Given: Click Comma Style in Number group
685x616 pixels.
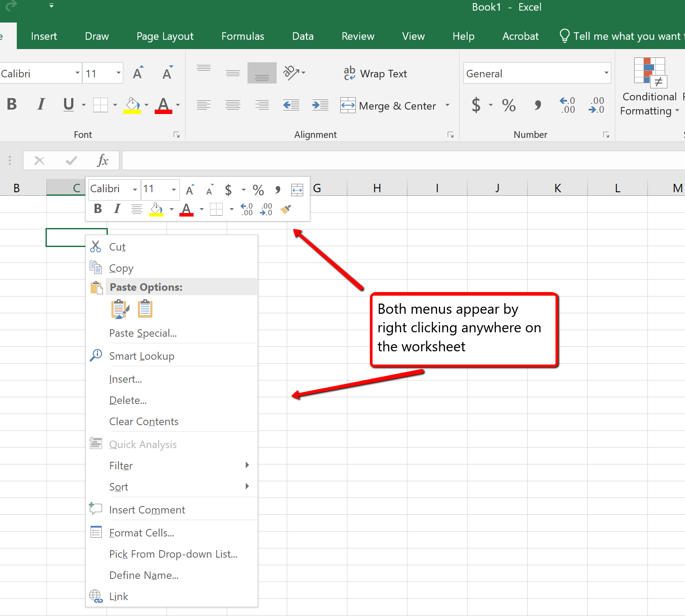Looking at the screenshot, I should tap(537, 105).
